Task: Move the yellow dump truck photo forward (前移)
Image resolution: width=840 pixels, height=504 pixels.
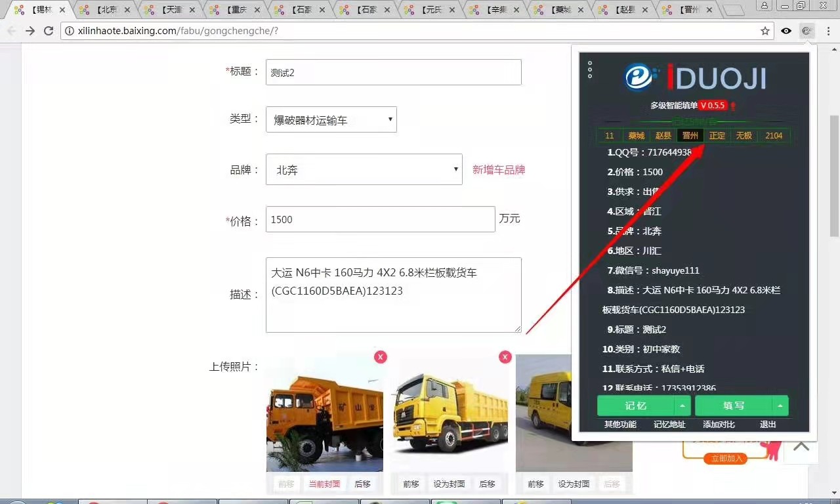Action: (411, 484)
